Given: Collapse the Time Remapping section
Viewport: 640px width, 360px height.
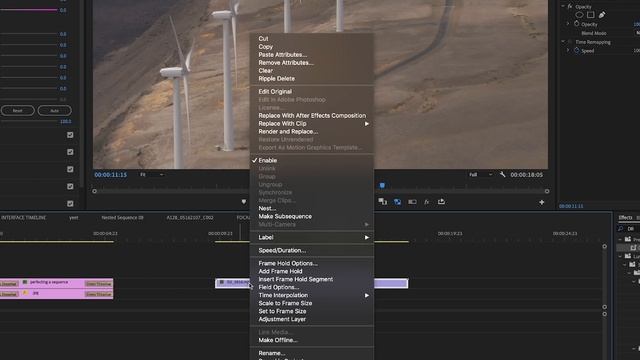Looking at the screenshot, I should [x=563, y=42].
